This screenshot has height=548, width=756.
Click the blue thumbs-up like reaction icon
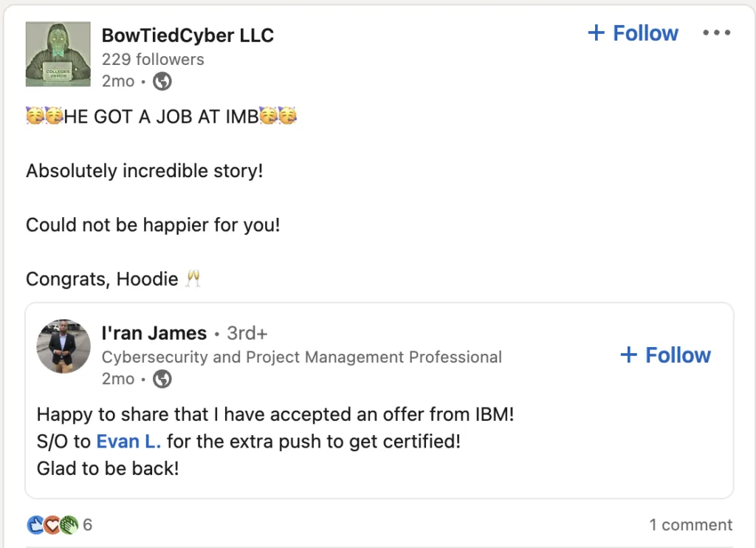pos(35,524)
